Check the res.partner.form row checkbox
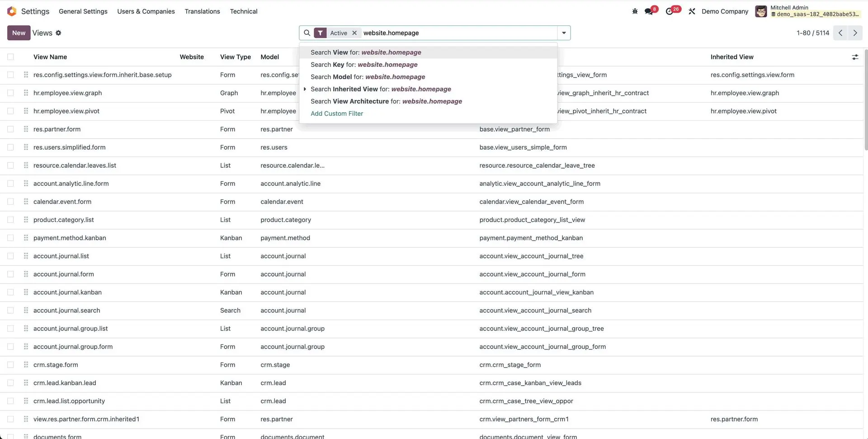868x439 pixels. [x=10, y=129]
